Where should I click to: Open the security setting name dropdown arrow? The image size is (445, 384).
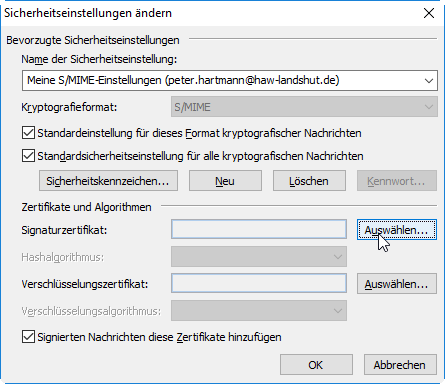[x=429, y=81]
